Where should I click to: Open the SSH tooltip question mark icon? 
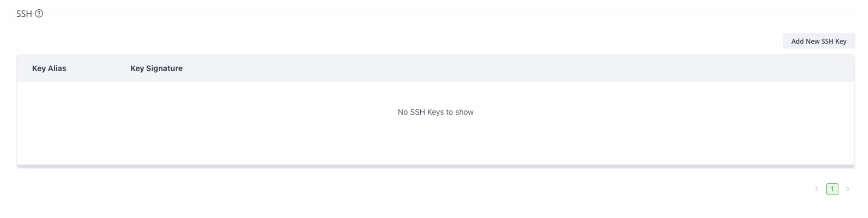click(x=39, y=13)
